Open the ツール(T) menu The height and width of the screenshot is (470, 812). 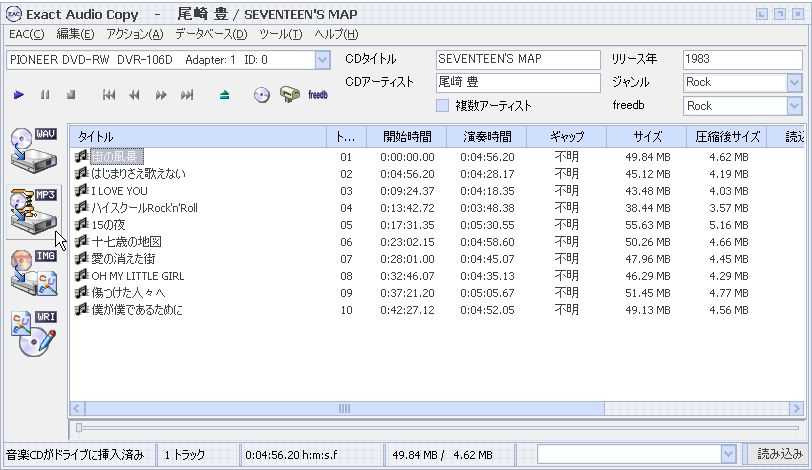tap(280, 34)
